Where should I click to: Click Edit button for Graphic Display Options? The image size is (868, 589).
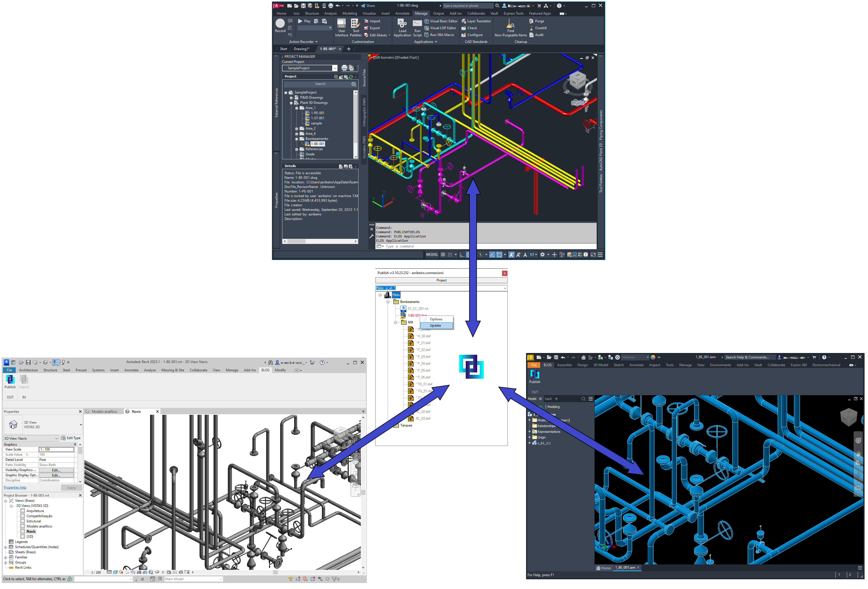click(56, 475)
